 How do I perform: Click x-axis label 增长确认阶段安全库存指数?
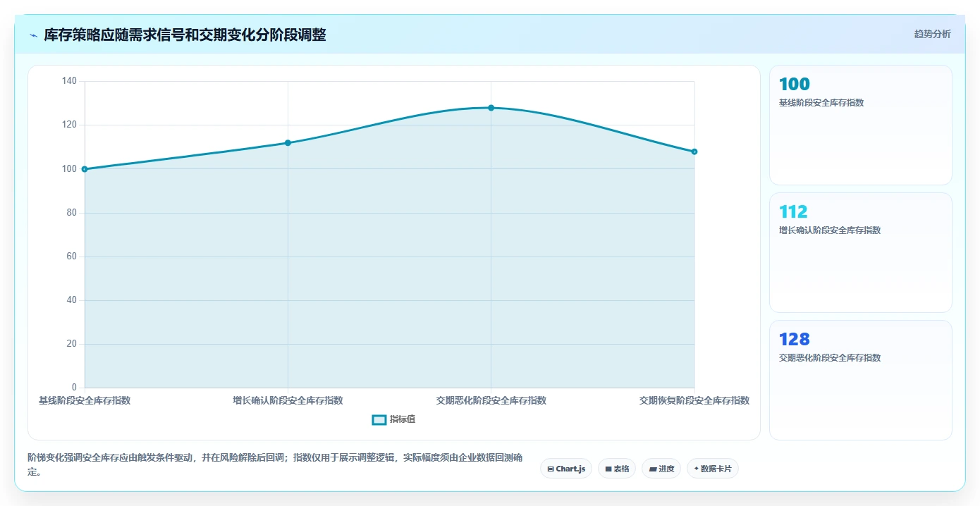click(288, 400)
